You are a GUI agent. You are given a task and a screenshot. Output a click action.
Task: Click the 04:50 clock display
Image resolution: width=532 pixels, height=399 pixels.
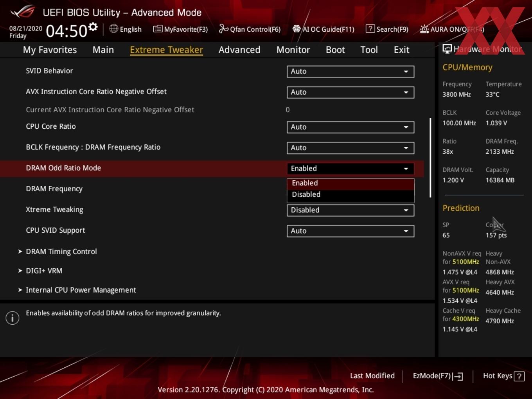66,31
